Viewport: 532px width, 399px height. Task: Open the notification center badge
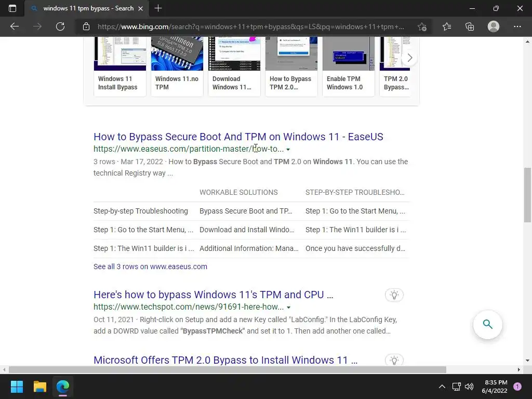click(517, 387)
